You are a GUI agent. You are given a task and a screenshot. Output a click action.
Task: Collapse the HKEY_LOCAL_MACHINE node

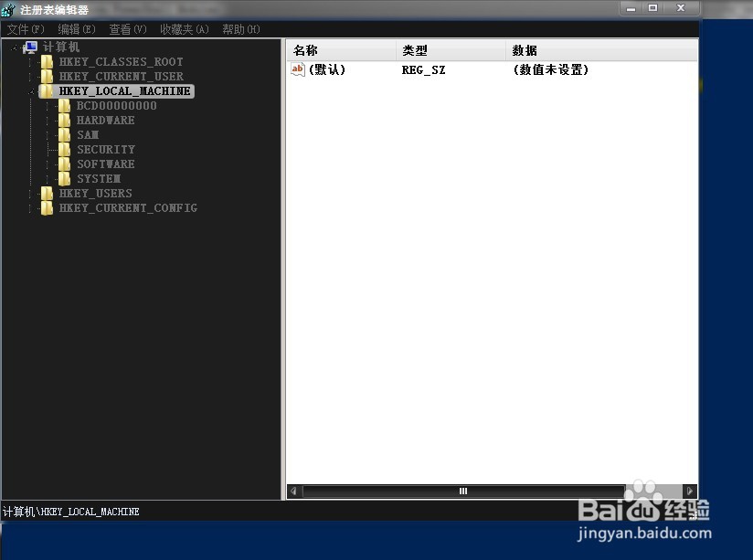tap(32, 90)
